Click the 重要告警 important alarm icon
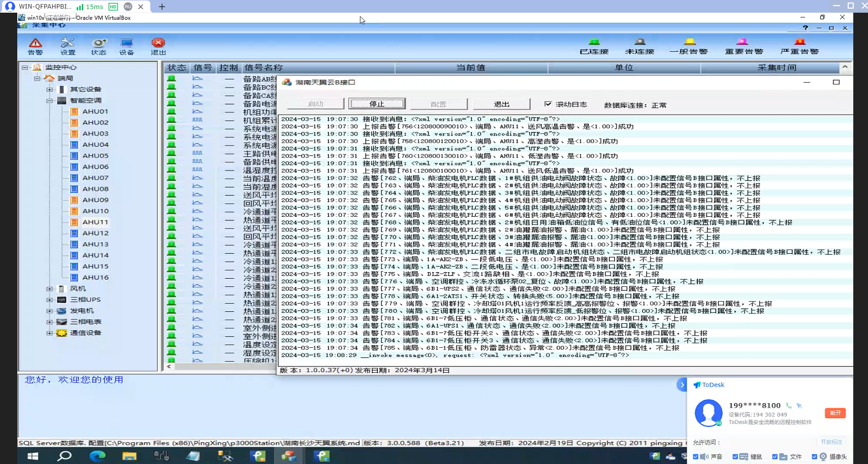 point(743,42)
